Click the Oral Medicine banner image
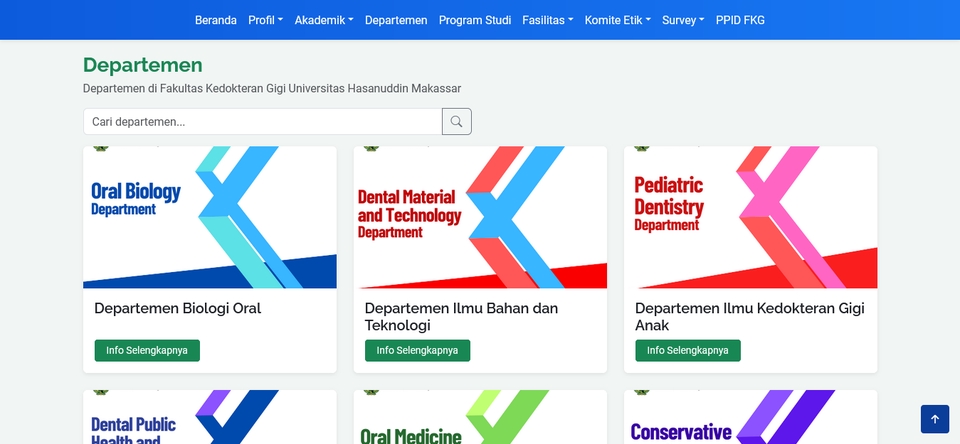Image resolution: width=960 pixels, height=444 pixels. (480, 417)
